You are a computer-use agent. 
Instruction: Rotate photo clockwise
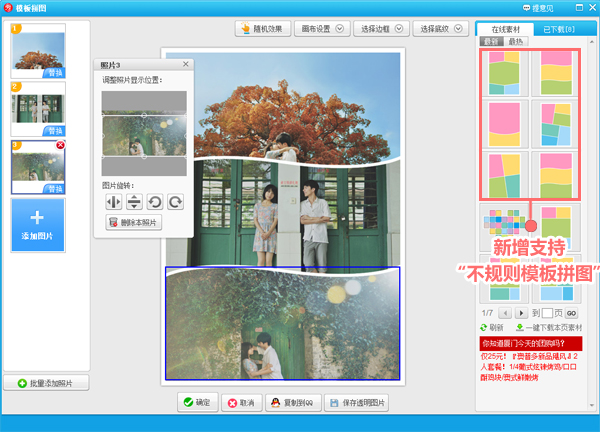(175, 202)
